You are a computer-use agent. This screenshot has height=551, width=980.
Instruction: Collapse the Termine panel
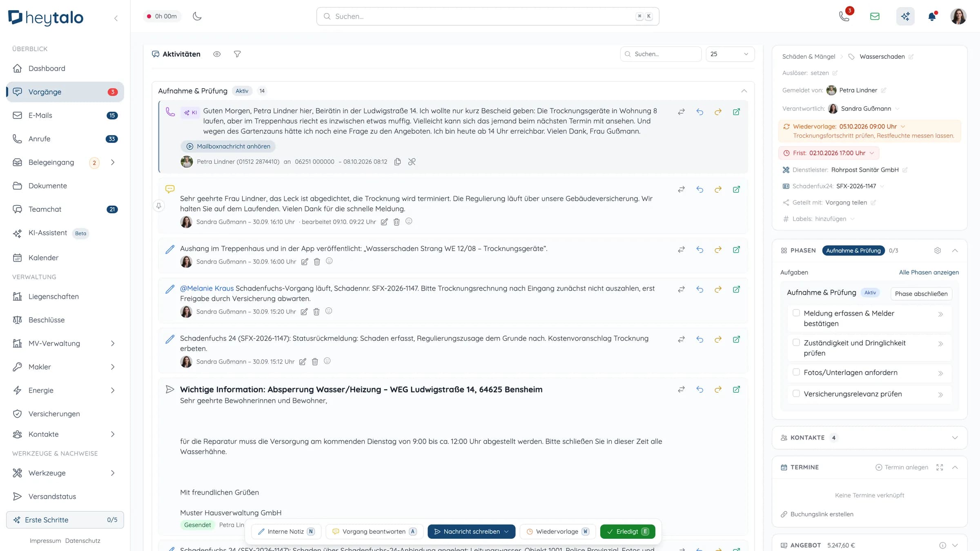click(955, 467)
